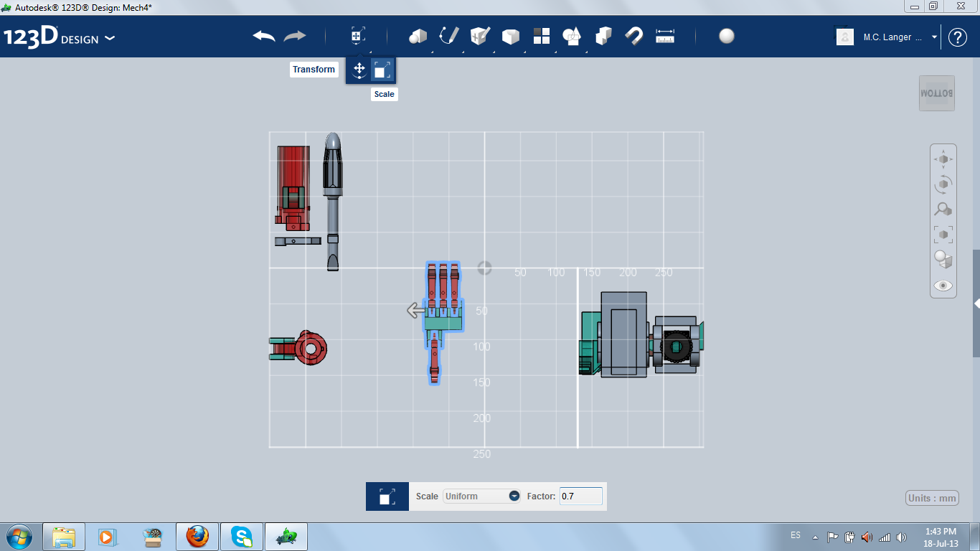980x551 pixels.
Task: Click the Action Center flag icon
Action: (832, 537)
